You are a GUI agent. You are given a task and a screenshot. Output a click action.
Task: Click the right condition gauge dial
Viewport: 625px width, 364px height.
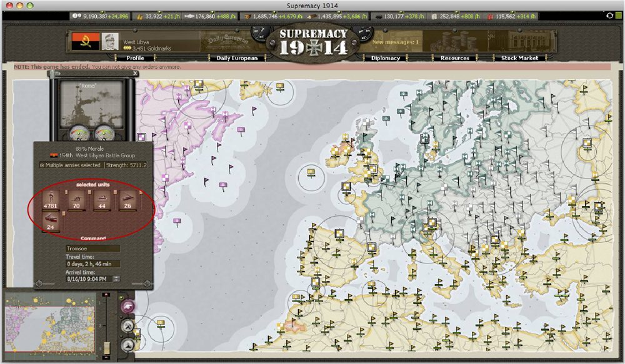pyautogui.click(x=104, y=134)
